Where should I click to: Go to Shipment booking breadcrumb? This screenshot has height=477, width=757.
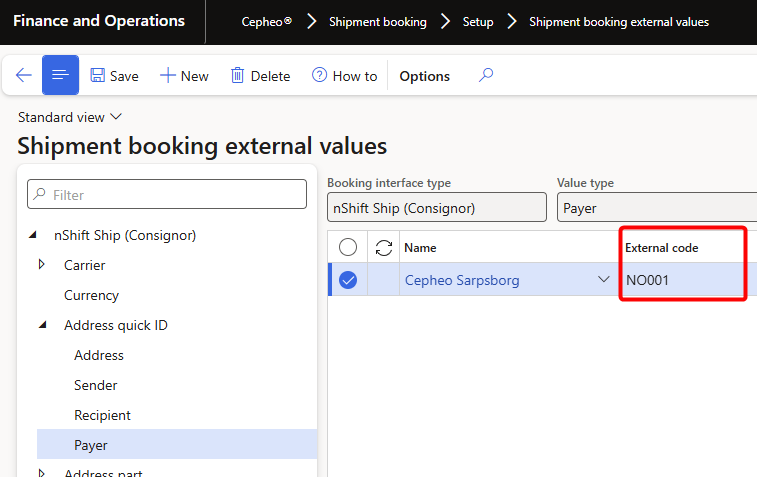377,22
